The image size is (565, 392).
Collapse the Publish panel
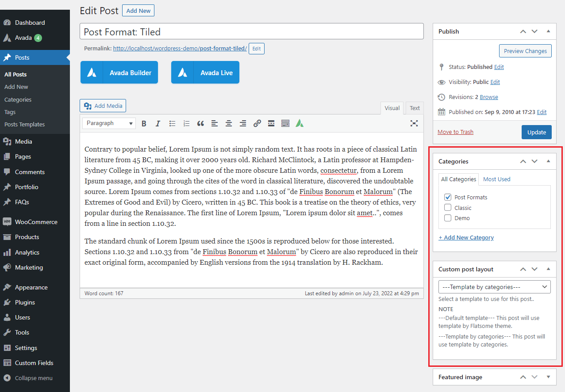click(x=548, y=31)
